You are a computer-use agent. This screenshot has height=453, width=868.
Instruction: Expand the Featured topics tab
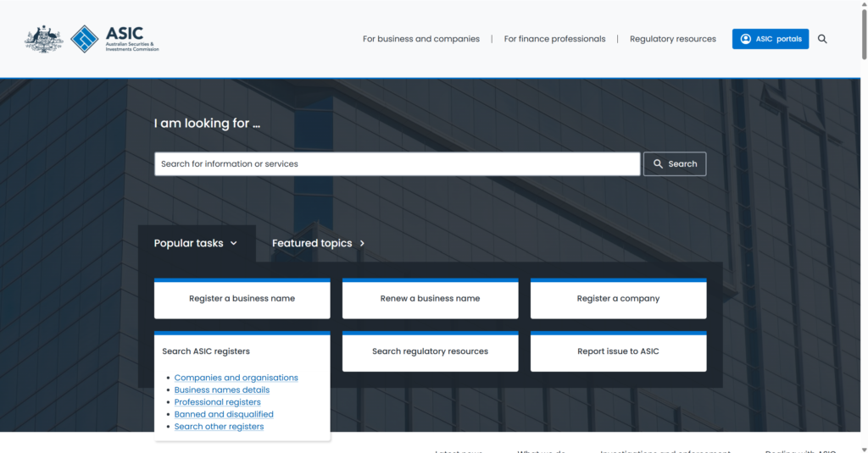pyautogui.click(x=319, y=243)
